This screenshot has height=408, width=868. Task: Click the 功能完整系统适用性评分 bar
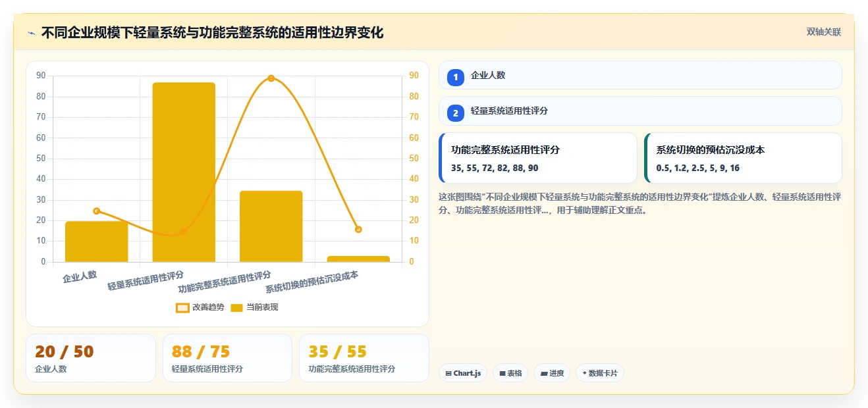(x=271, y=226)
